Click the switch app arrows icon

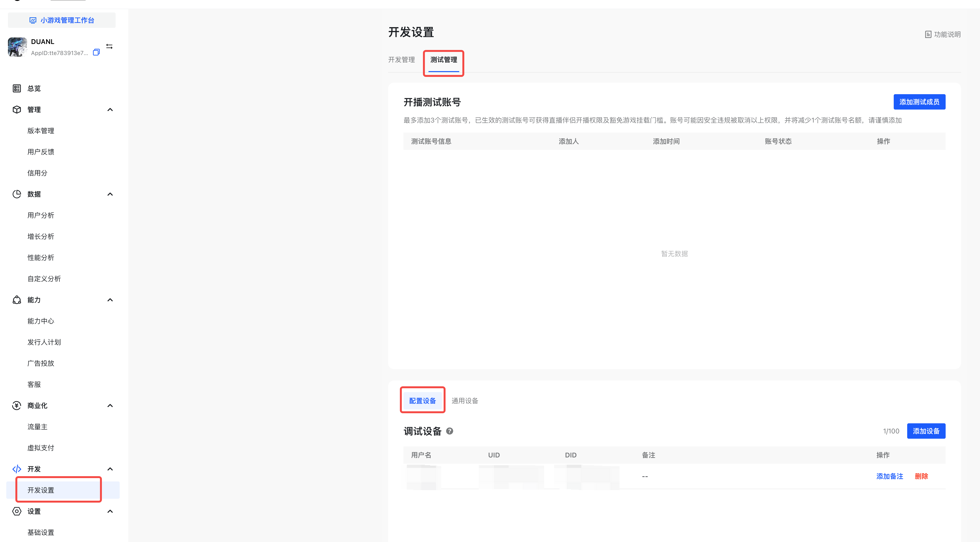[109, 46]
